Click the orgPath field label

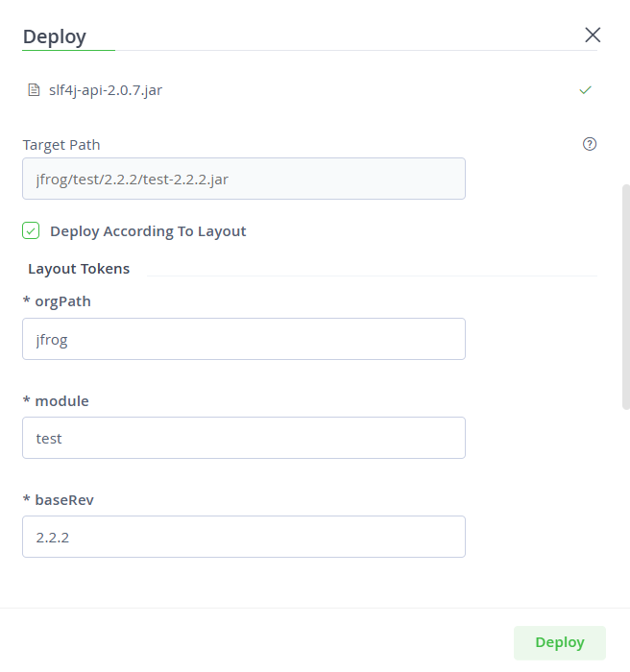(57, 301)
